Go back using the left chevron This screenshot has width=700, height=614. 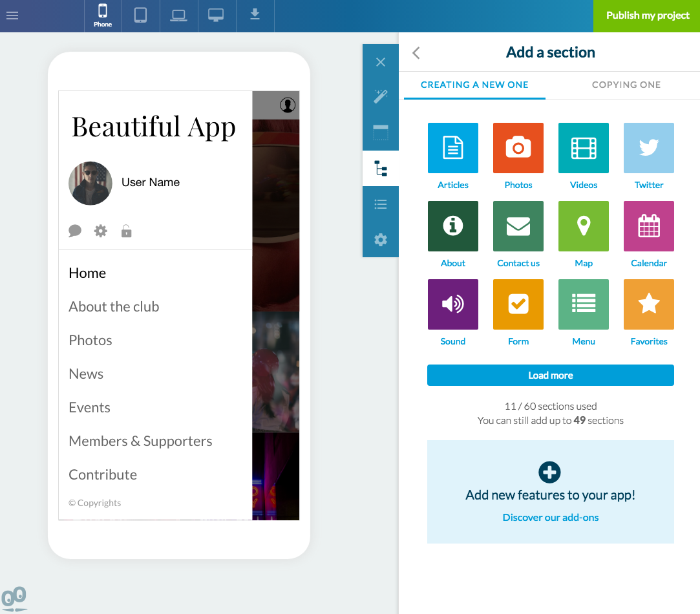click(416, 53)
